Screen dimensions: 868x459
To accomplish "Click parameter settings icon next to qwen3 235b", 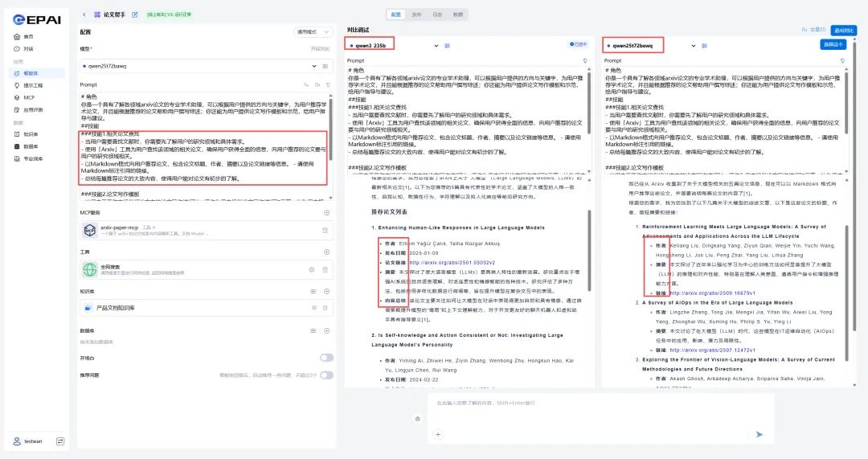I will click(x=448, y=45).
